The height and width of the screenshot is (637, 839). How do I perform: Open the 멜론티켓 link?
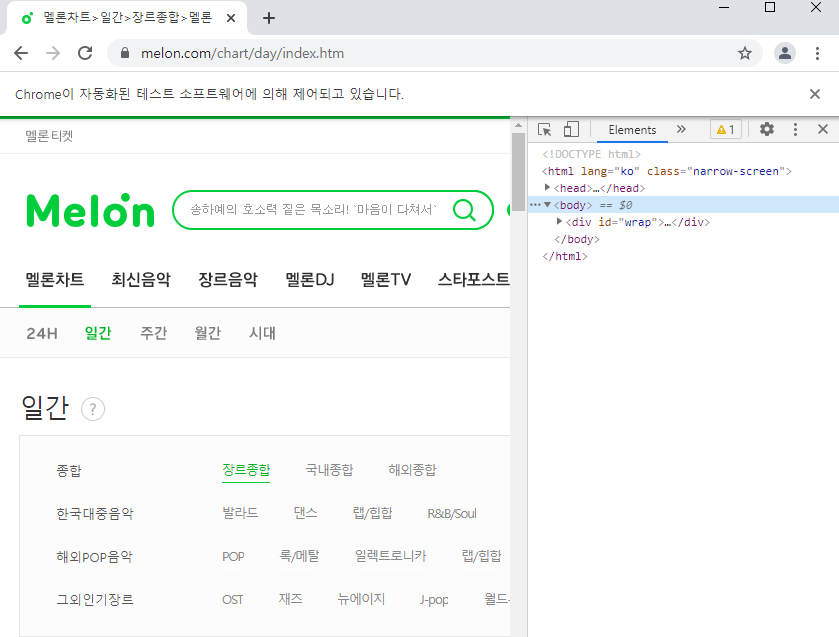tap(49, 136)
